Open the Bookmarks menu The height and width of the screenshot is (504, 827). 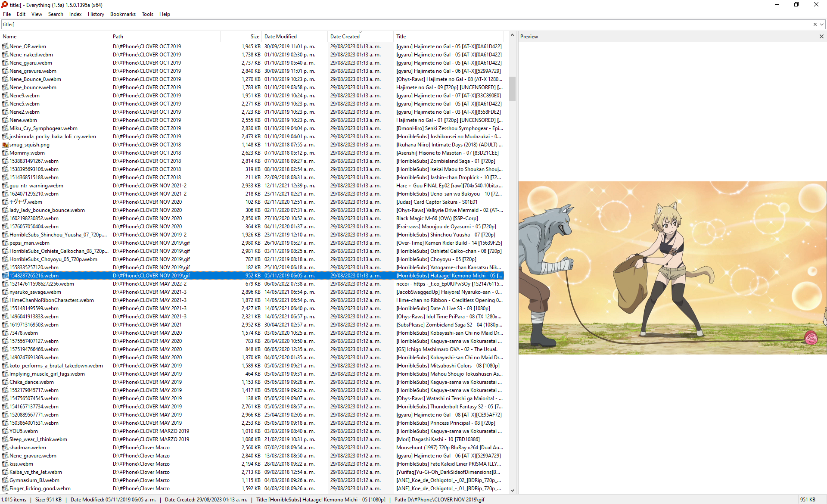(x=123, y=14)
